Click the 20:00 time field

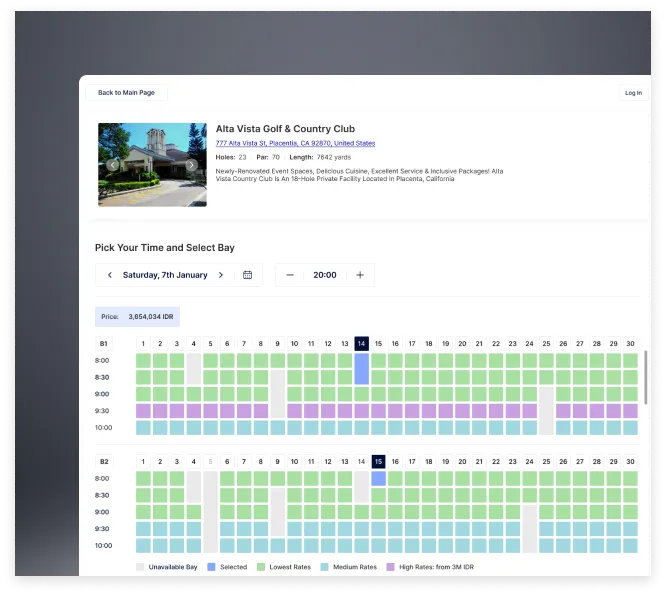pos(324,275)
